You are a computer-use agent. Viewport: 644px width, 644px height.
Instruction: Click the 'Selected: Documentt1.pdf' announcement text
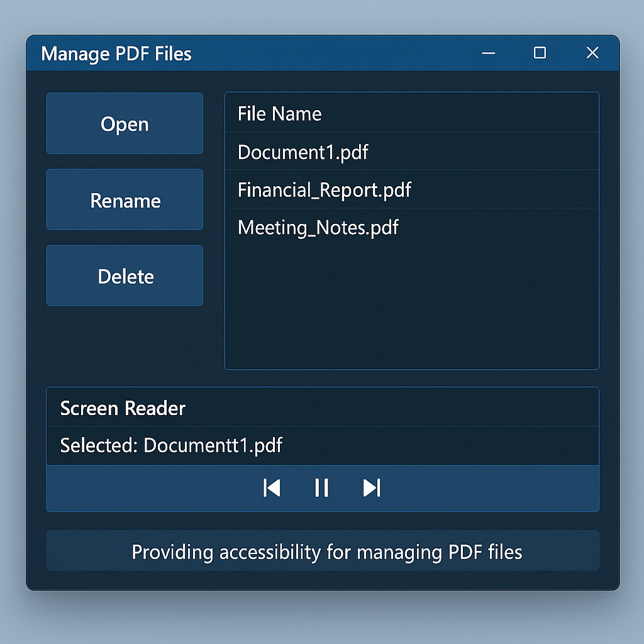[x=171, y=446]
